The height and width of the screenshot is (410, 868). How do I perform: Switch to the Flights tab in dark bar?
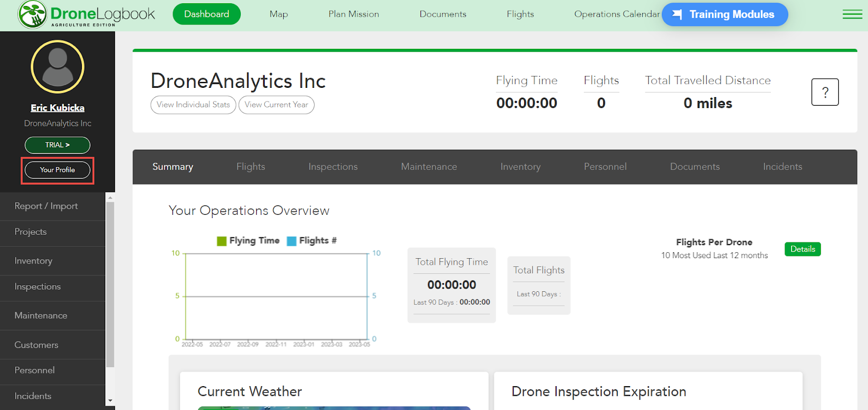[251, 167]
